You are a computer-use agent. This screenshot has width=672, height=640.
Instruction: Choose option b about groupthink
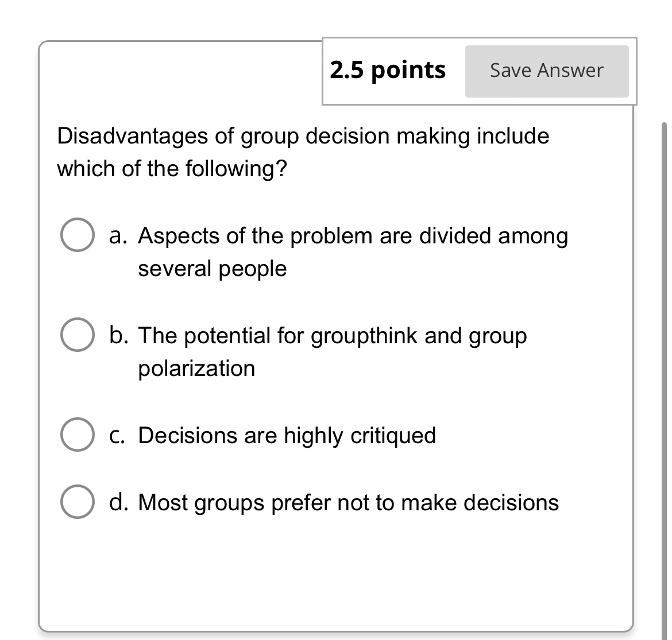(77, 335)
